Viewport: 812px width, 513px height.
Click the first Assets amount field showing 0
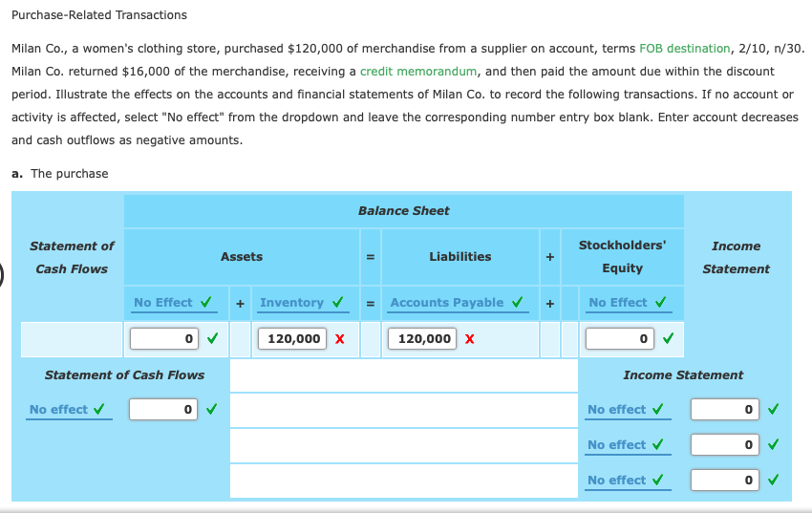coord(164,339)
